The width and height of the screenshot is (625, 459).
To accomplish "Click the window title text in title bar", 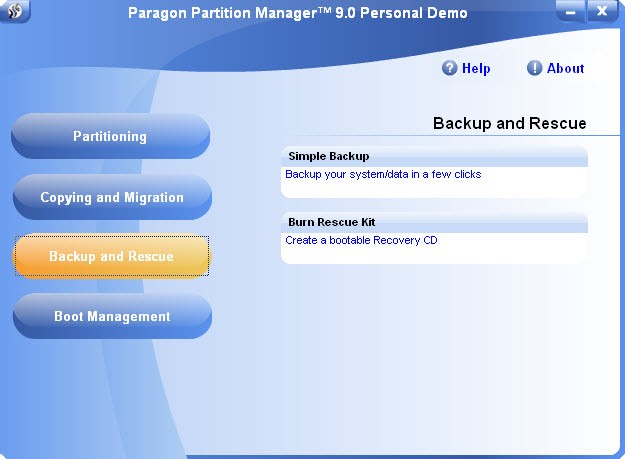I will (297, 13).
